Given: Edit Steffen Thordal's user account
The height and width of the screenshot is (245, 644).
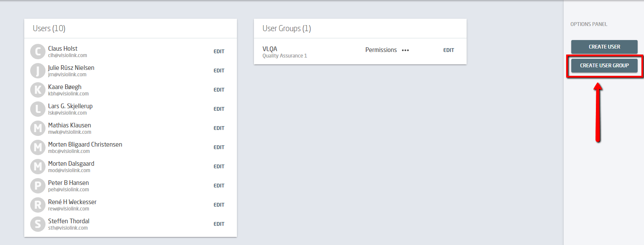Looking at the screenshot, I should coord(219,224).
